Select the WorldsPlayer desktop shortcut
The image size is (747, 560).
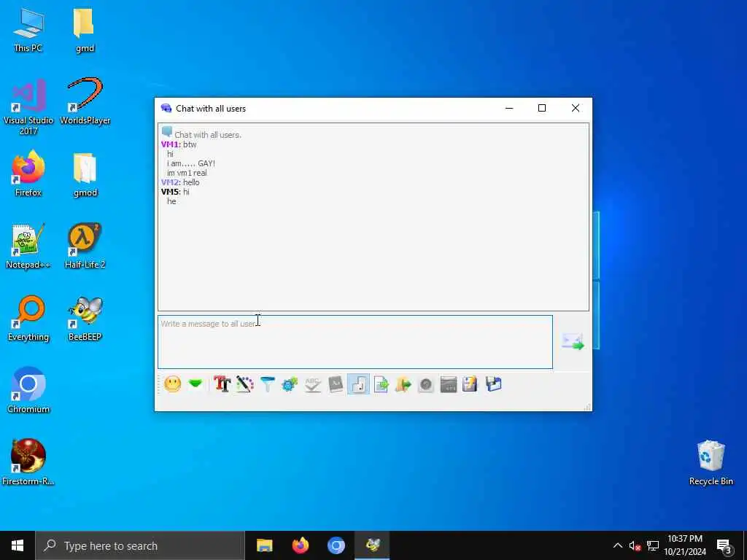coord(85,101)
